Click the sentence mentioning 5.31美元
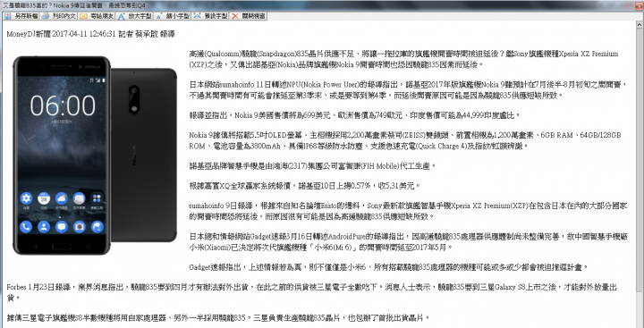The width and height of the screenshot is (644, 328). [x=305, y=186]
